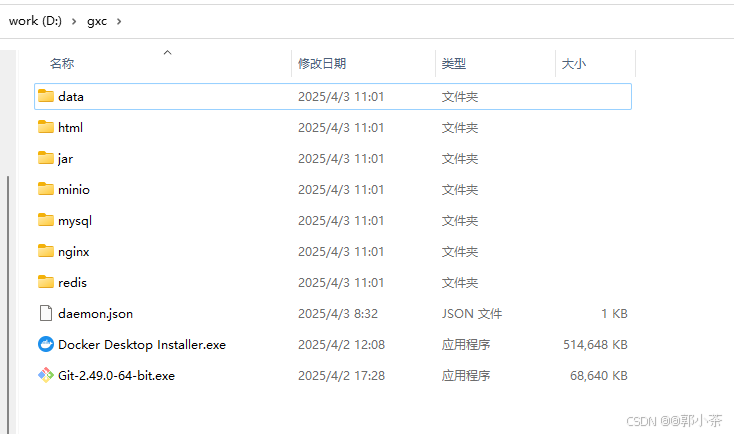Select file name daemon.json
The width and height of the screenshot is (734, 434).
pos(95,314)
